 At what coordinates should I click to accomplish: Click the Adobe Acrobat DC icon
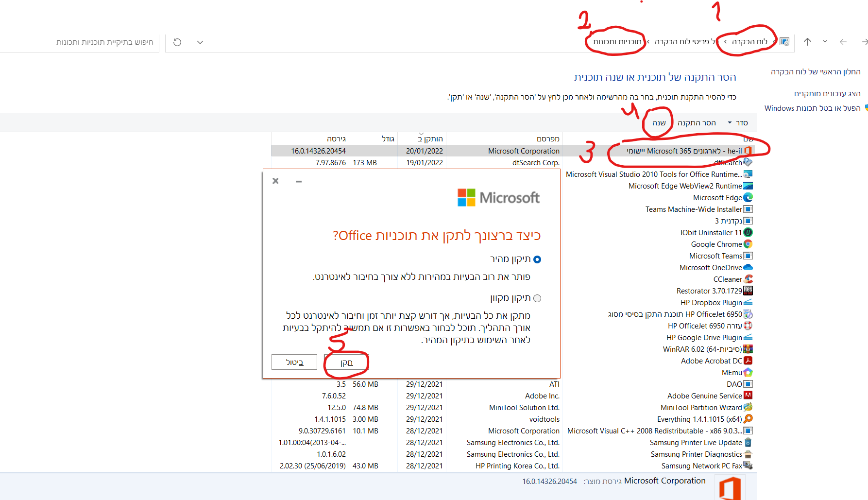[748, 361]
